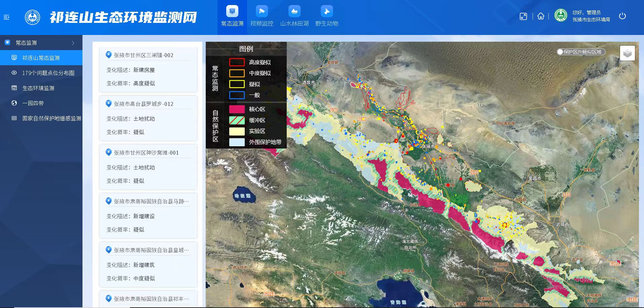Click the striped 缓冲区 legend swatch
This screenshot has width=644, height=308.
pos(237,120)
